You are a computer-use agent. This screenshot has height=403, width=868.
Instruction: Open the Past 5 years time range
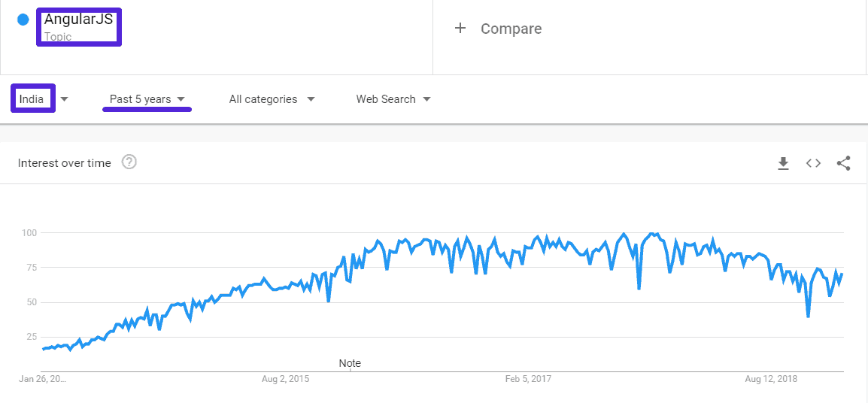147,99
